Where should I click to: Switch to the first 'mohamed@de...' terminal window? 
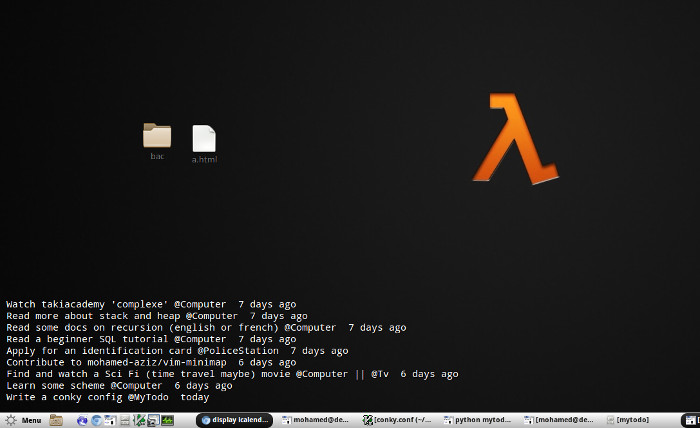(315, 420)
